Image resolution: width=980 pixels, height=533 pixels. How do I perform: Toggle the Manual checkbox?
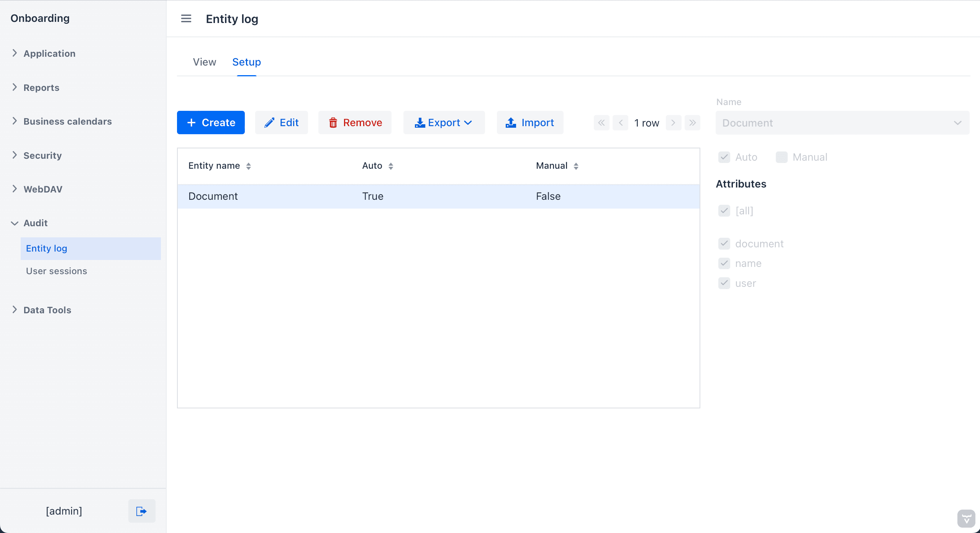click(x=781, y=157)
